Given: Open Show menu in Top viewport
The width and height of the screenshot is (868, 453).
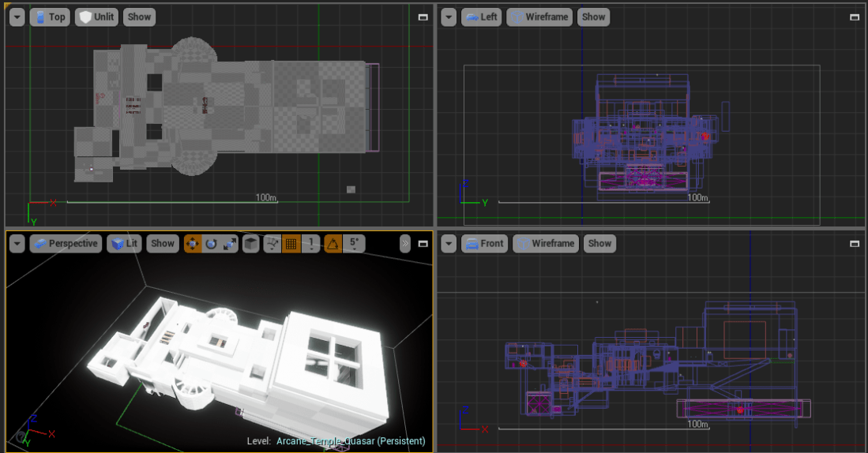Looking at the screenshot, I should (139, 17).
